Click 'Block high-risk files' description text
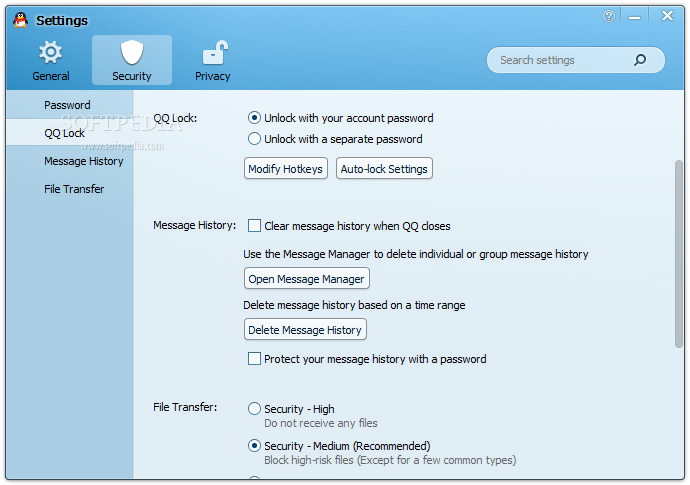The image size is (690, 485). click(x=390, y=460)
